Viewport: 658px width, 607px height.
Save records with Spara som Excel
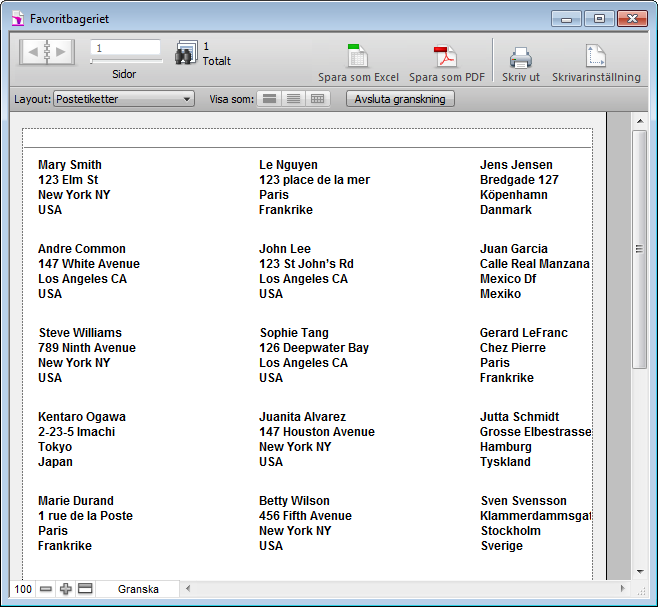[x=358, y=63]
